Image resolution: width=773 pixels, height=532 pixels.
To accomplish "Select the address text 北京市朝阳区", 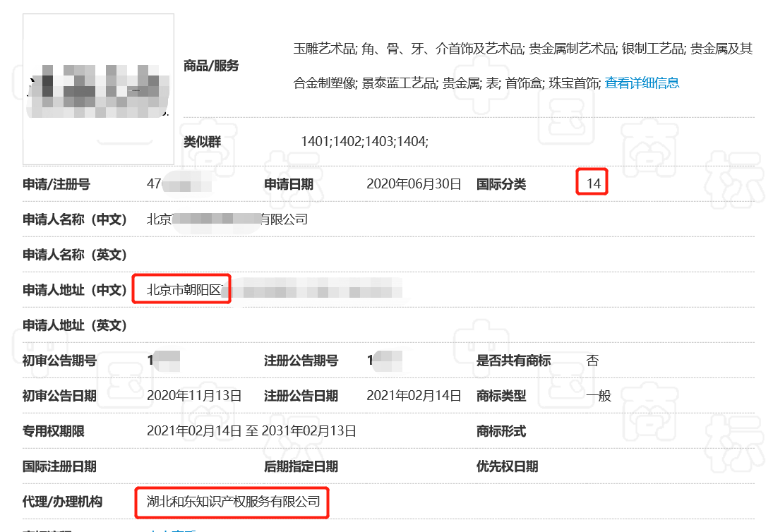I will tap(184, 290).
